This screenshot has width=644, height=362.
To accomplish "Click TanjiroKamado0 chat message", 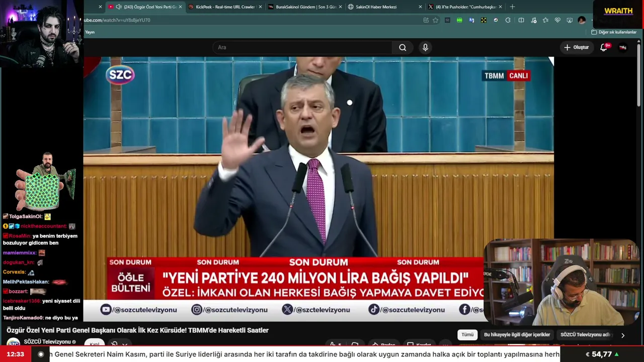I will click(x=40, y=318).
